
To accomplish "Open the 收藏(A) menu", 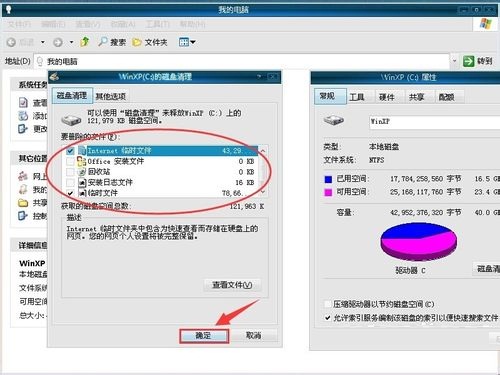I will (x=123, y=24).
